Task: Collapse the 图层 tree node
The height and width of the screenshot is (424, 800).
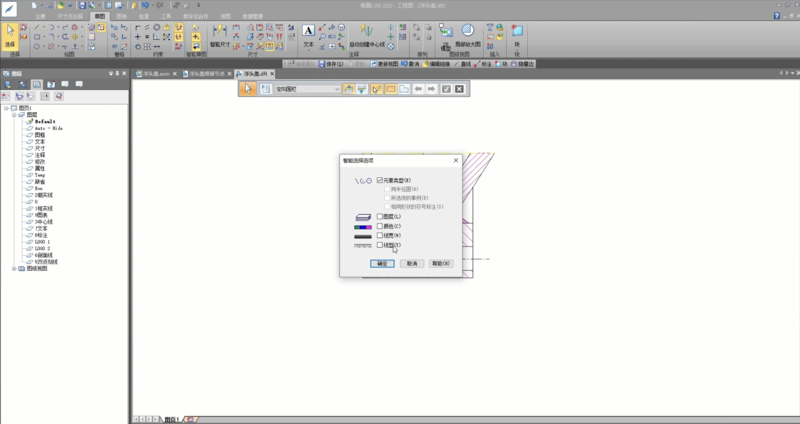Action: [13, 115]
